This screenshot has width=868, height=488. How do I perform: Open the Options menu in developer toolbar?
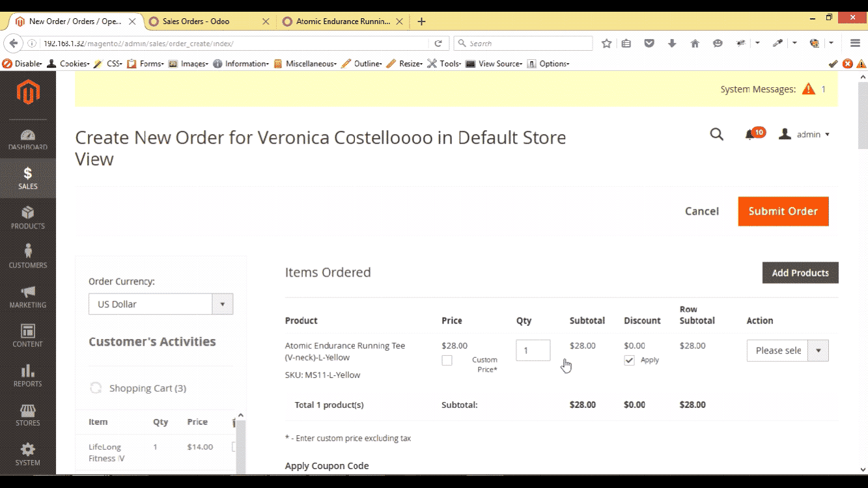pyautogui.click(x=548, y=64)
